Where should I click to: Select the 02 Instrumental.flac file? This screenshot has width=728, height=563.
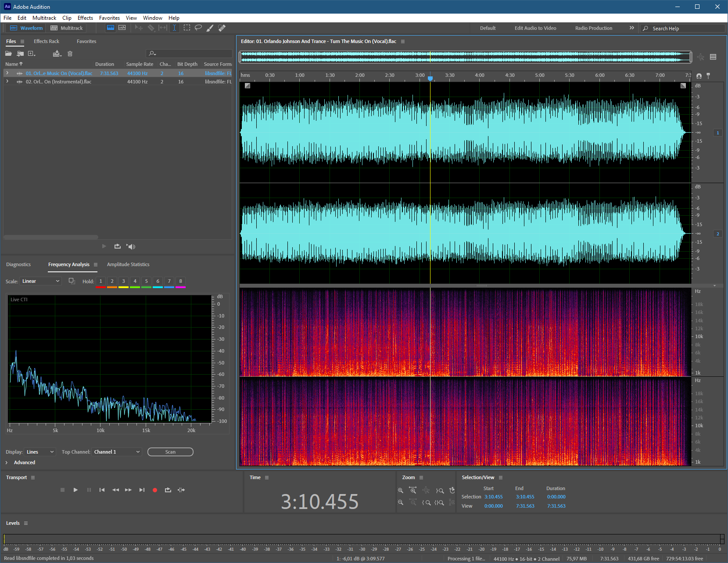pyautogui.click(x=58, y=82)
